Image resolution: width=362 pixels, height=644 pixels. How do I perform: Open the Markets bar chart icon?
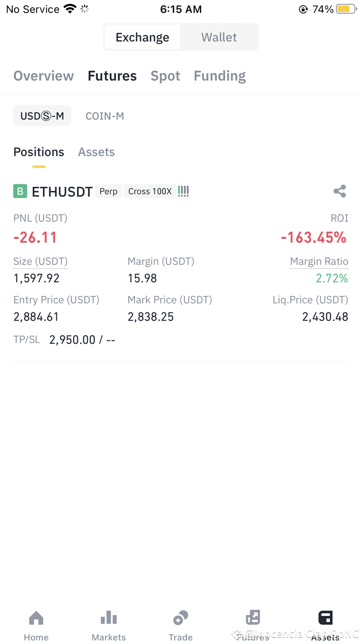coord(109,618)
